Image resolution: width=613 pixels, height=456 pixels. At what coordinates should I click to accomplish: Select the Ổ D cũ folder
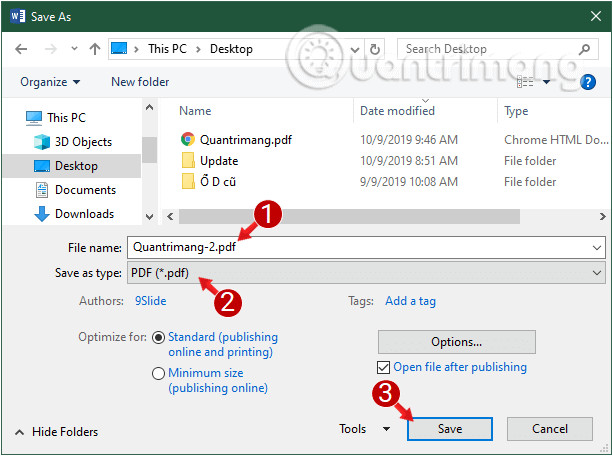218,182
